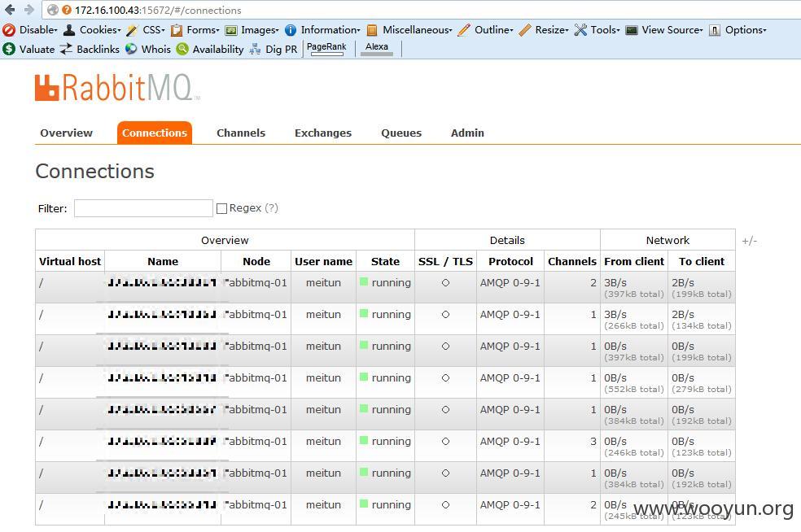Viewport: 801px width, 532px height.
Task: Open the Exchanges tab
Action: pos(323,133)
